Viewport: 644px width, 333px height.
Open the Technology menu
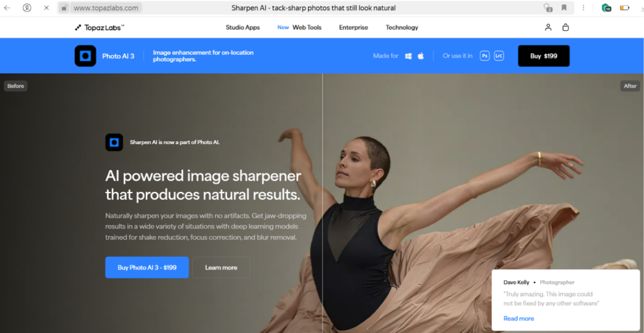402,28
